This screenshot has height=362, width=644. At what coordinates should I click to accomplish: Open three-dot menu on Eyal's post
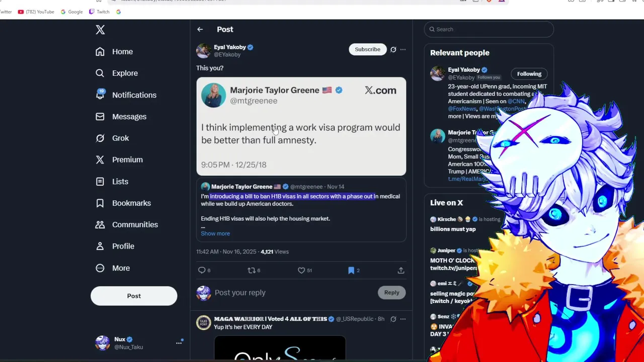pos(403,49)
